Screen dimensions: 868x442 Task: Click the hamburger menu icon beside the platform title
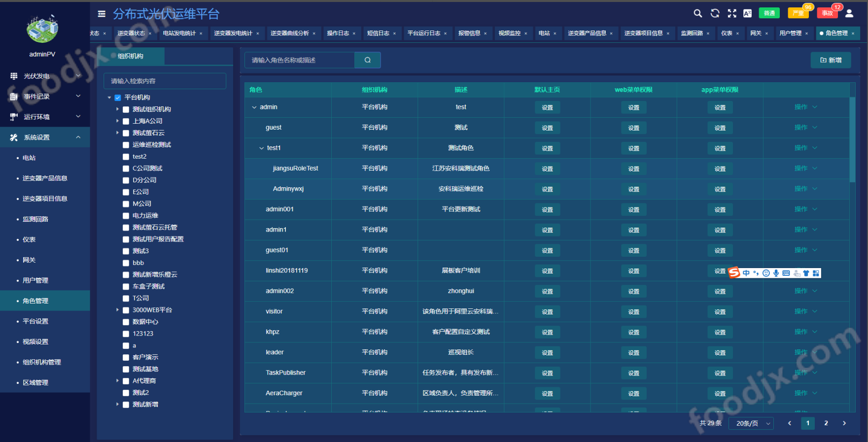102,14
